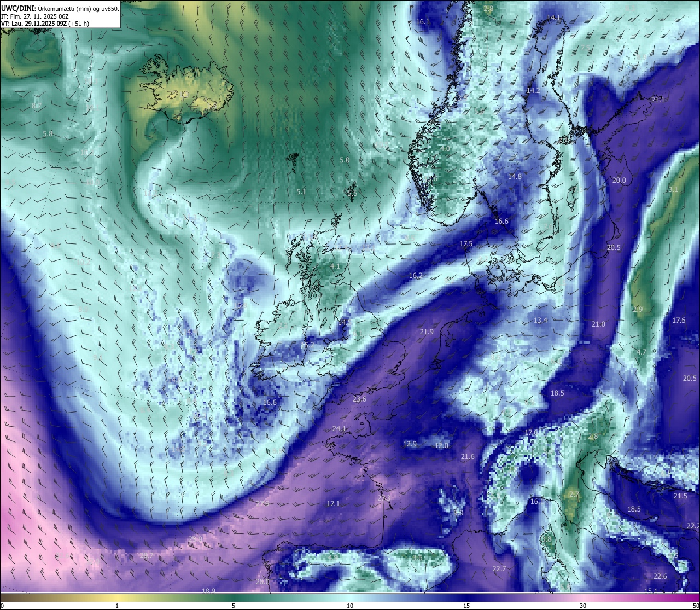Click the value label '12.9'

coord(410,444)
